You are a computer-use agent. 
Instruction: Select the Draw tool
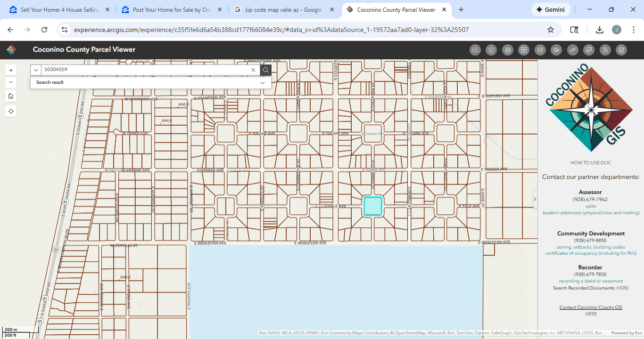(x=556, y=50)
